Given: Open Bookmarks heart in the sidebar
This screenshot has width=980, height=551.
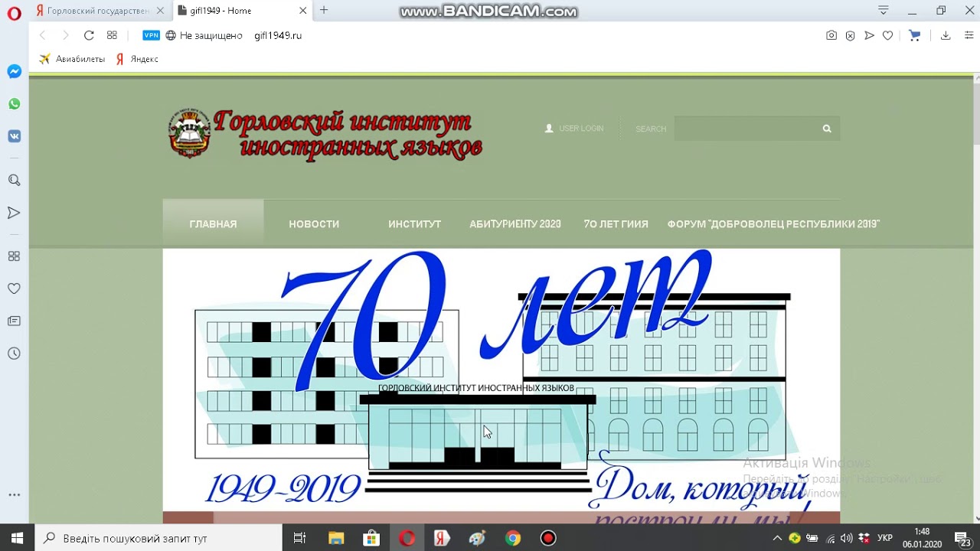Looking at the screenshot, I should pos(14,289).
